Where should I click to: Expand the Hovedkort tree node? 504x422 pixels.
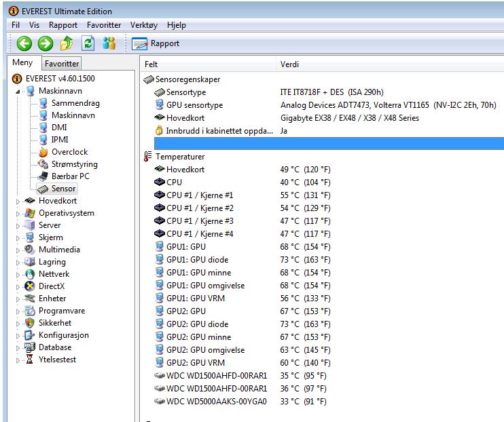pyautogui.click(x=18, y=202)
